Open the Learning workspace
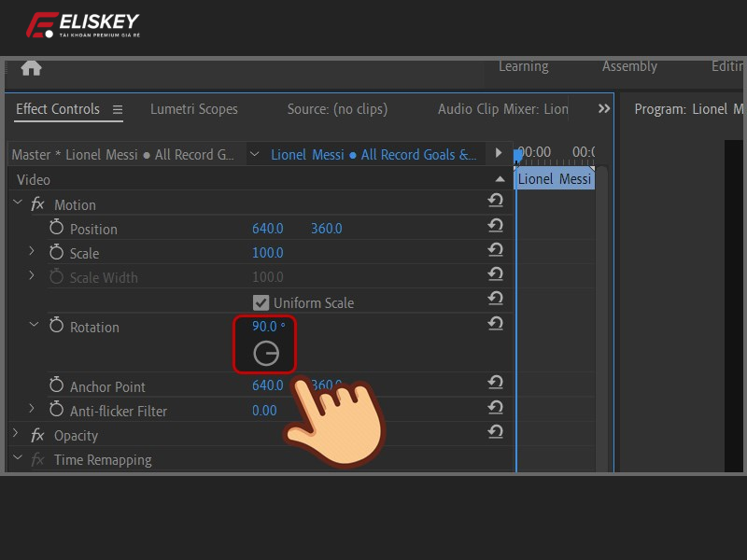 coord(523,66)
